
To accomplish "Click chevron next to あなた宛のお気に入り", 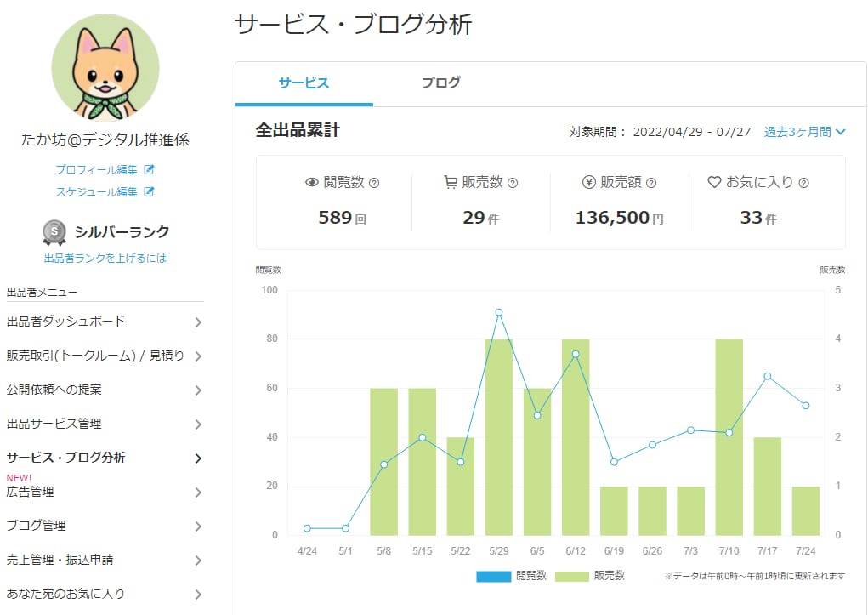I will pos(198,595).
